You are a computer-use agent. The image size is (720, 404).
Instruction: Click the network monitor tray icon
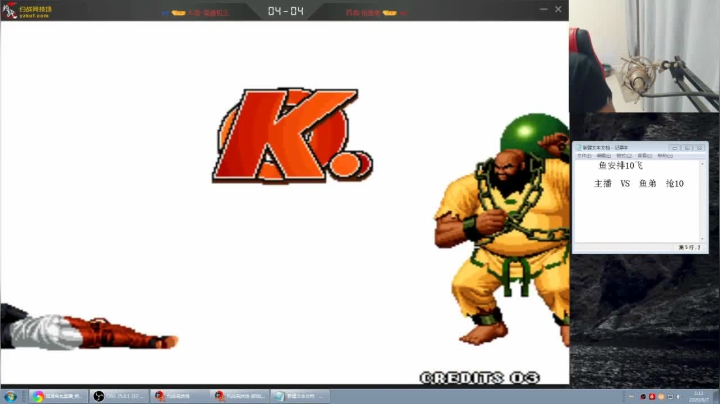pos(670,397)
